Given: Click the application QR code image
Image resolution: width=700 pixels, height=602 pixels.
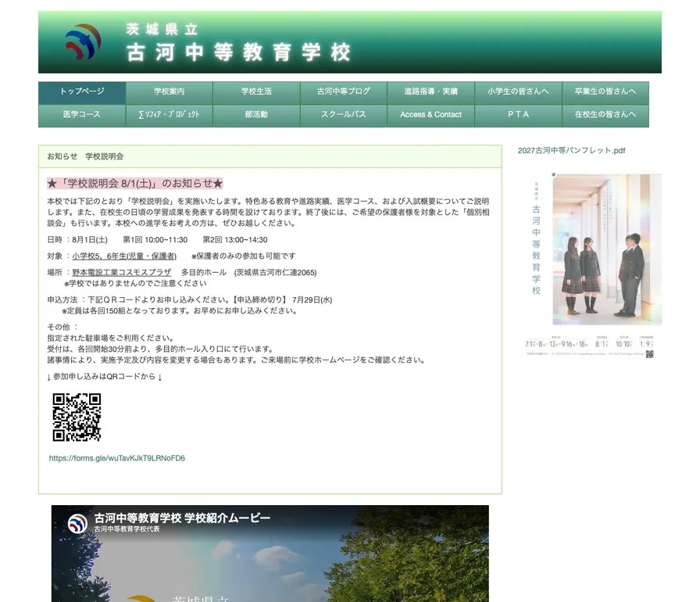Looking at the screenshot, I should [x=77, y=417].
